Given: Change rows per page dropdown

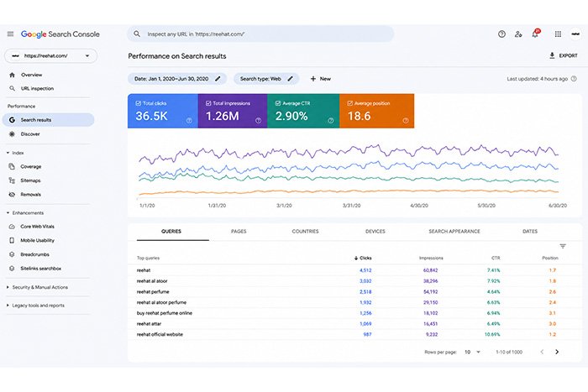Looking at the screenshot, I should coord(472,352).
